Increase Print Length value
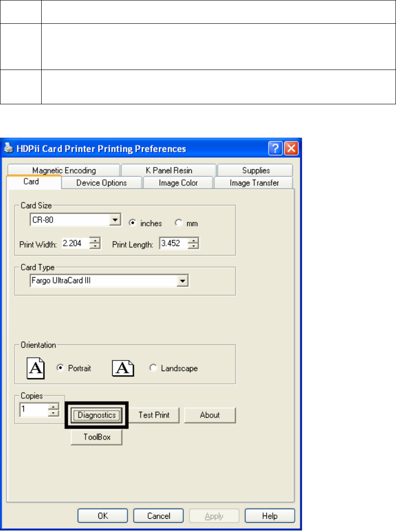 click(194, 240)
